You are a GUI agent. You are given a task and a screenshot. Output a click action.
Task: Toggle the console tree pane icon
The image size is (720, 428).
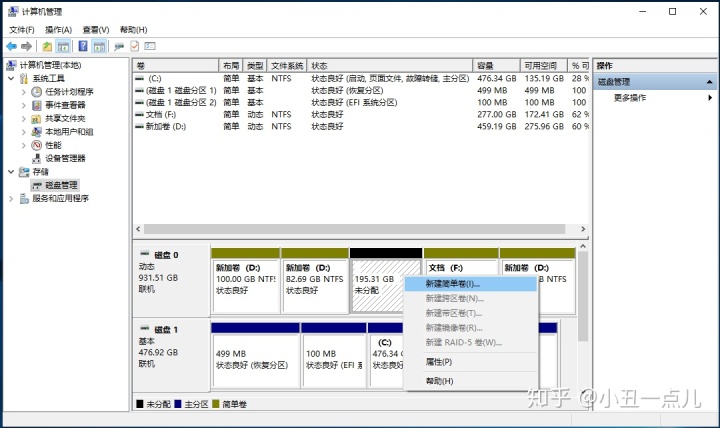[63, 46]
